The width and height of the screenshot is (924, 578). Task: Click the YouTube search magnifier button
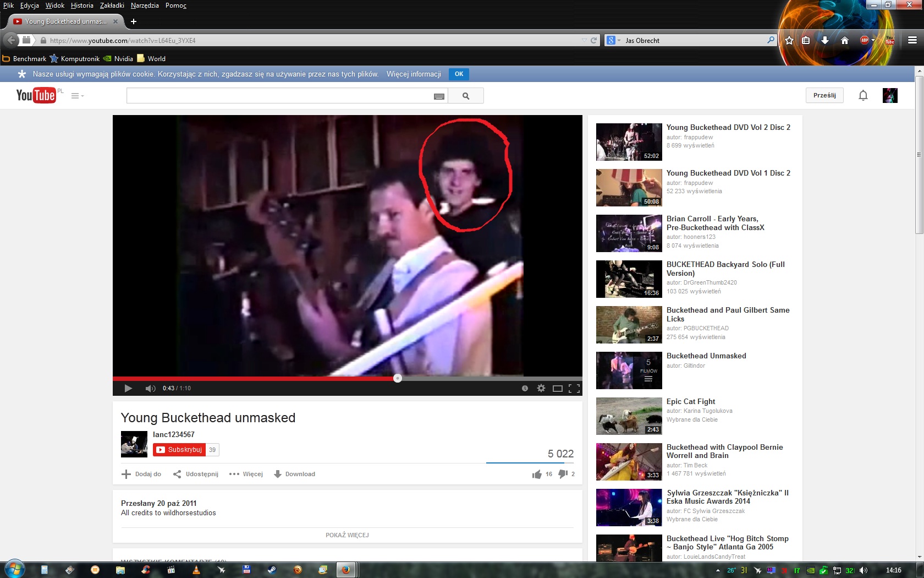[466, 96]
